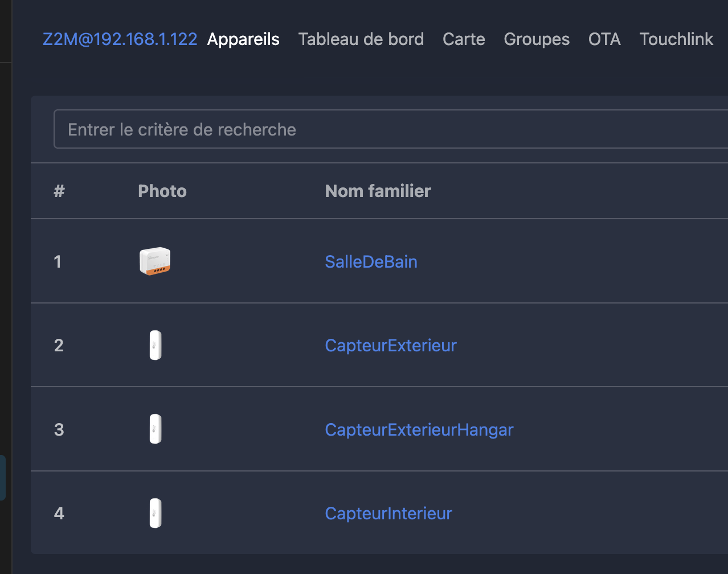
Task: Click the CapteurExterieur sensor photo
Action: (x=156, y=345)
